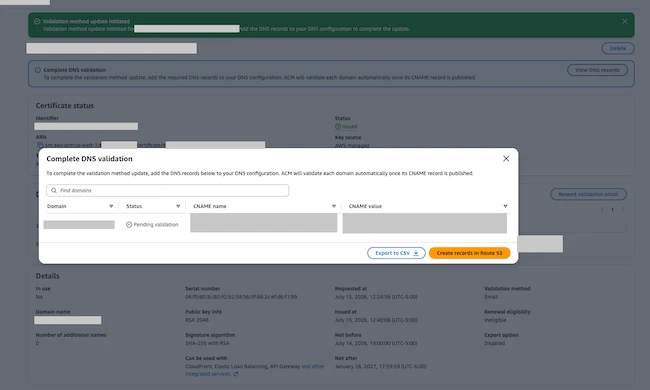Click the Details section heading
Screen dimensions: 650x390
tap(48, 276)
